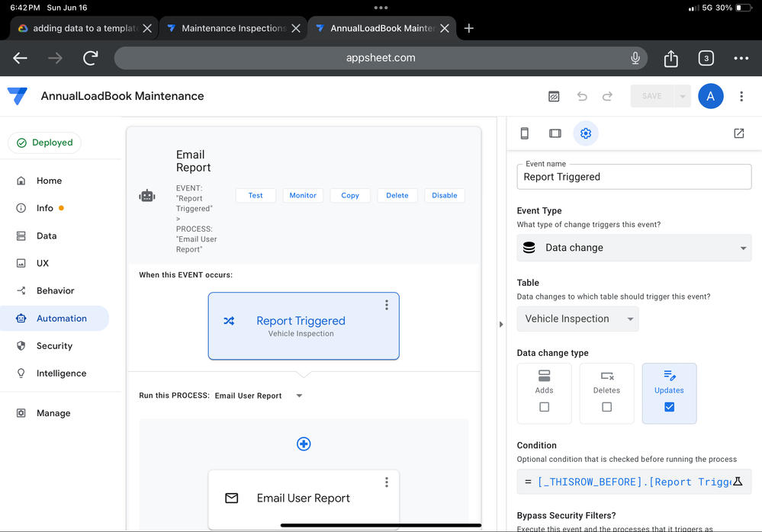This screenshot has width=762, height=532.
Task: Open the Home section
Action: coord(49,181)
